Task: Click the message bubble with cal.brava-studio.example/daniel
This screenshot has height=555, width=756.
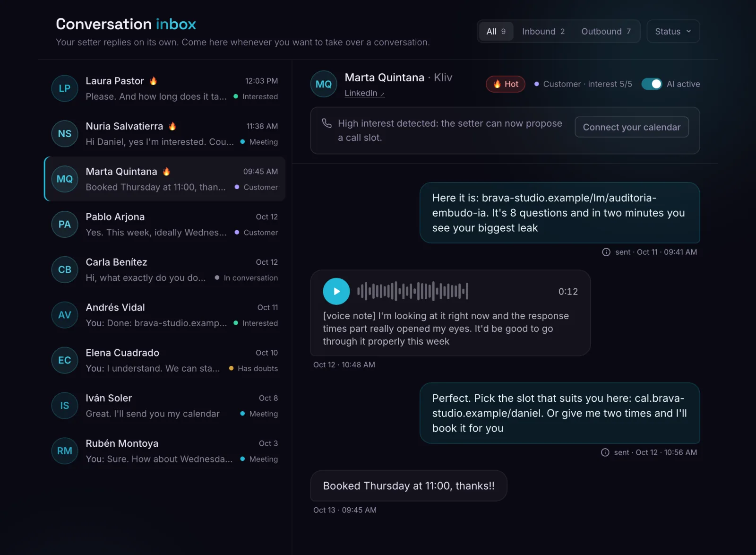Action: [x=560, y=413]
